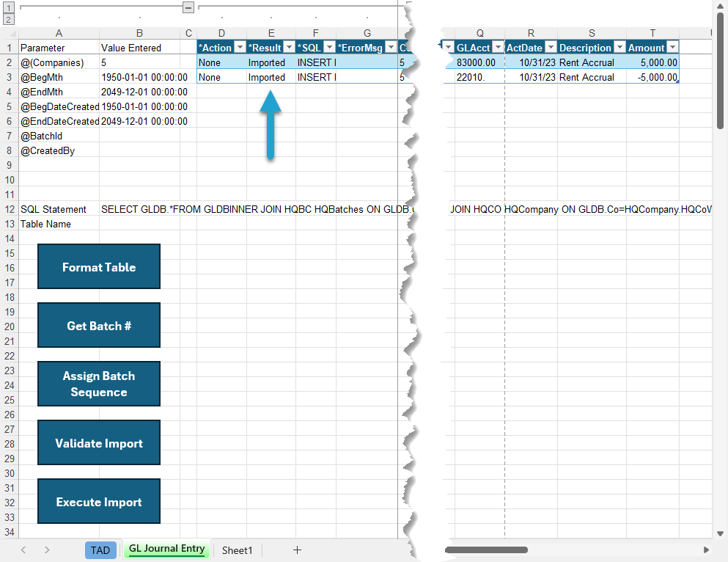This screenshot has width=728, height=562.
Task: Switch to the TAD sheet tab
Action: 100,550
